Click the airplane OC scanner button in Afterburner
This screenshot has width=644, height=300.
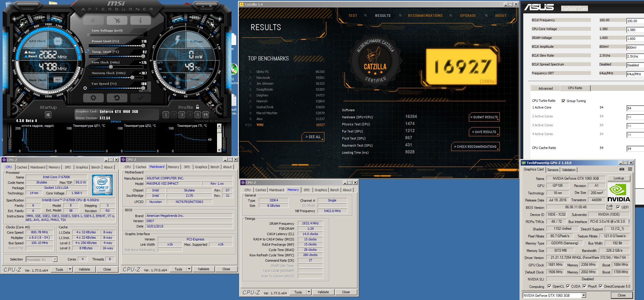click(117, 20)
